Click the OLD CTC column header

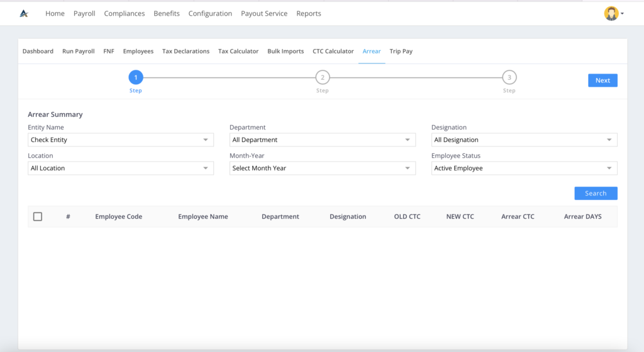(408, 217)
